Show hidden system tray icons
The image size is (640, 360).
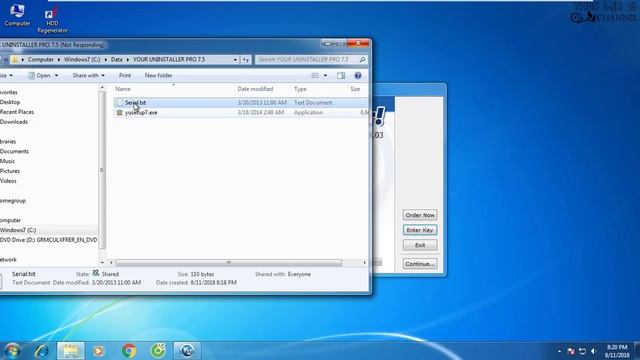coord(559,351)
